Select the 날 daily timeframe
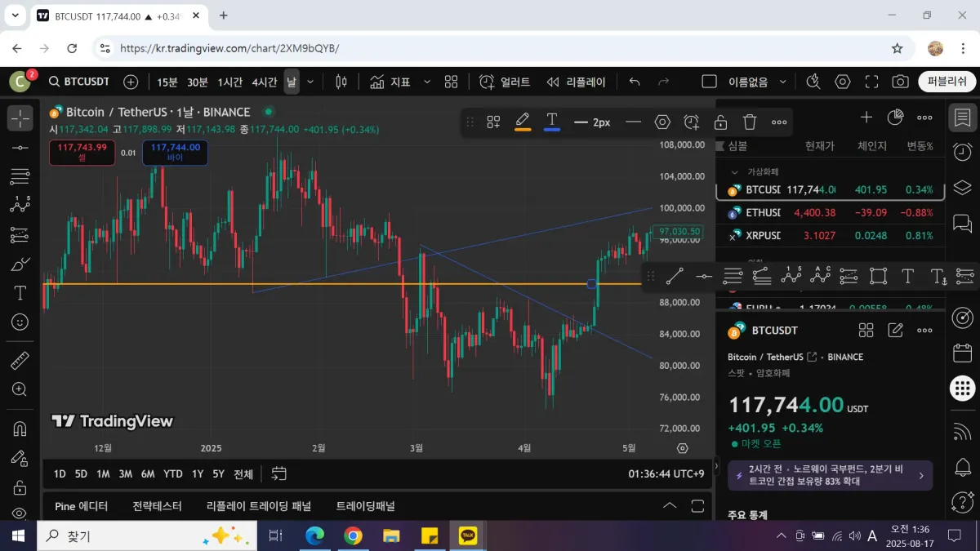980x551 pixels. (x=292, y=82)
